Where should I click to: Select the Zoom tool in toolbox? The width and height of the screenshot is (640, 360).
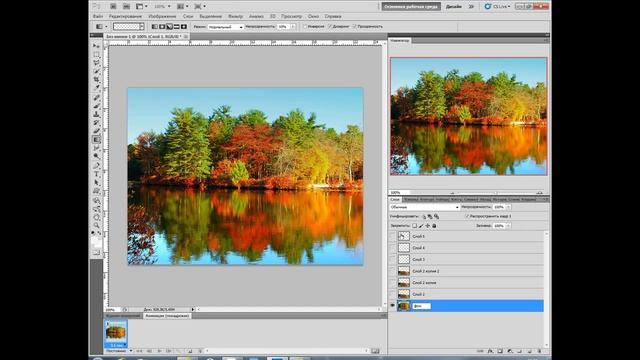click(96, 225)
